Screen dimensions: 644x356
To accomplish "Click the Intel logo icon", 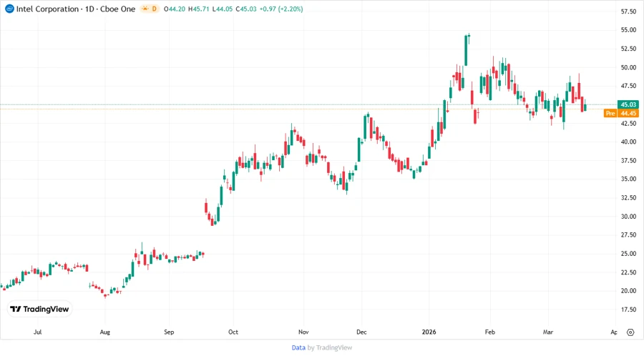I will [x=9, y=9].
